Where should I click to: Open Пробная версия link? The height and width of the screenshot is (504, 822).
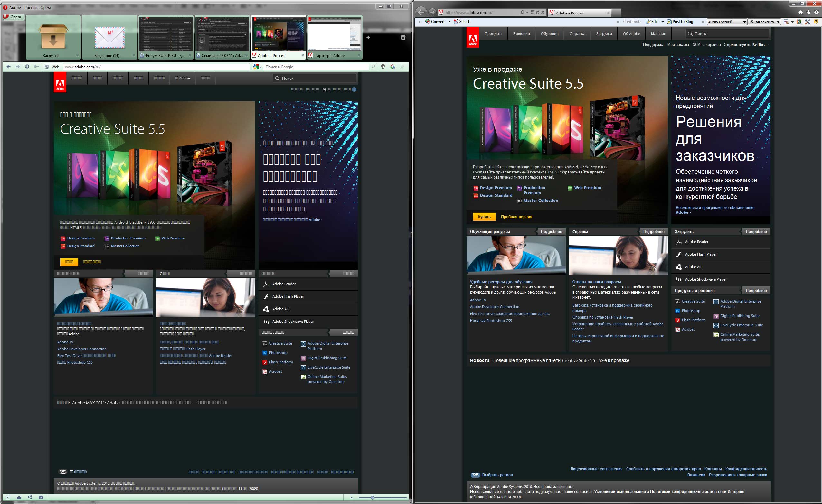point(516,217)
